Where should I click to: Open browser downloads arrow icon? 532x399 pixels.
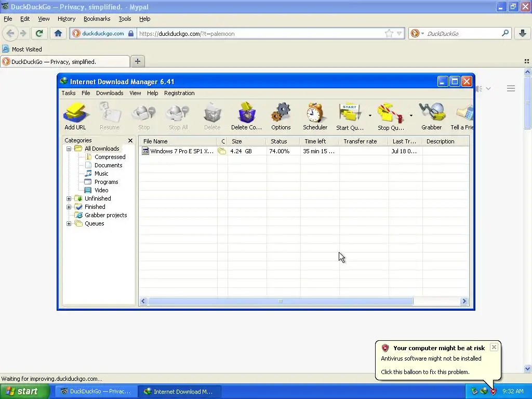523,33
